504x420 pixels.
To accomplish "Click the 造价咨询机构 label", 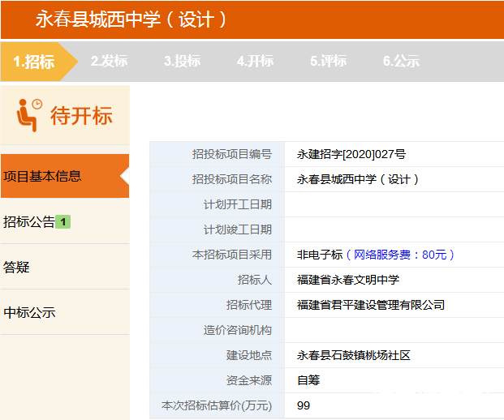I will point(238,330).
